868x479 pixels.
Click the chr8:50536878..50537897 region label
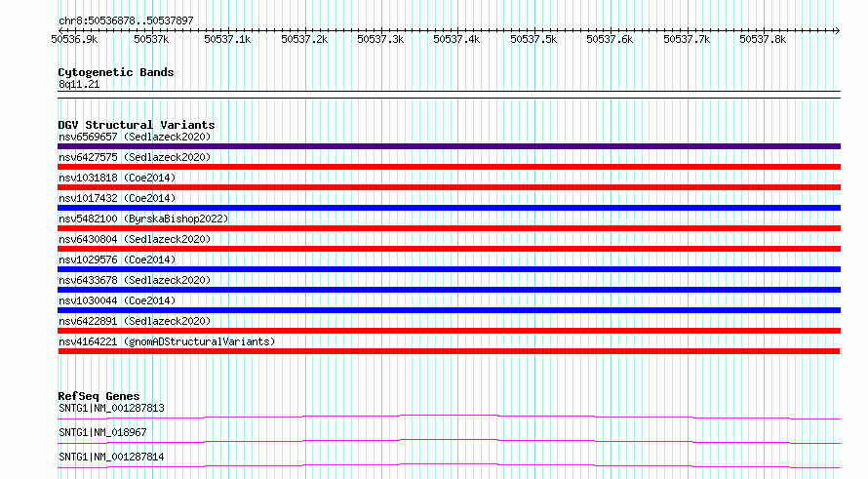(x=126, y=20)
